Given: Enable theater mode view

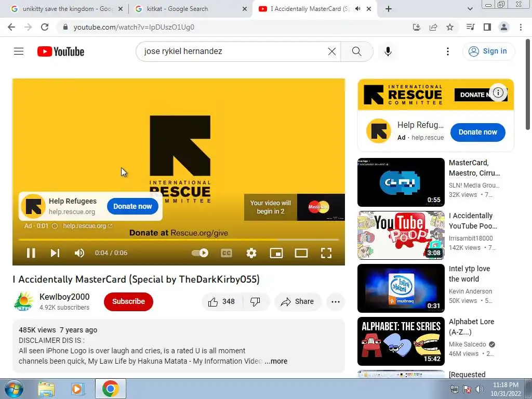Looking at the screenshot, I should 301,253.
